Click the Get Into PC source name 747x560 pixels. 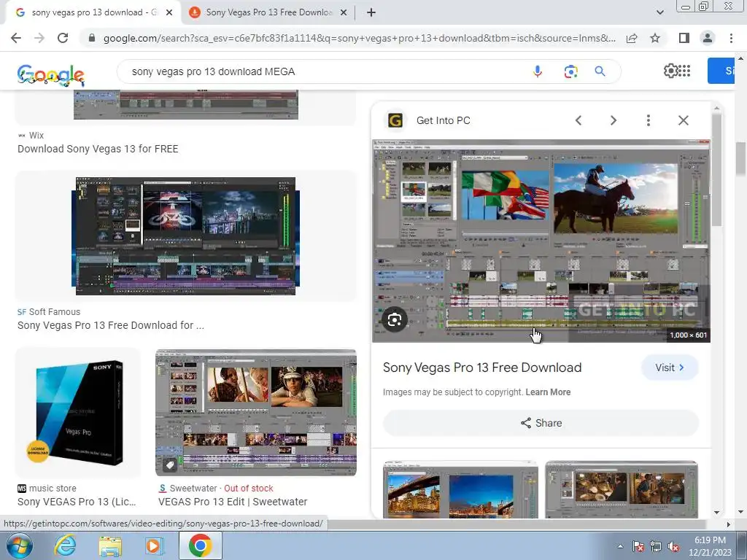click(443, 120)
